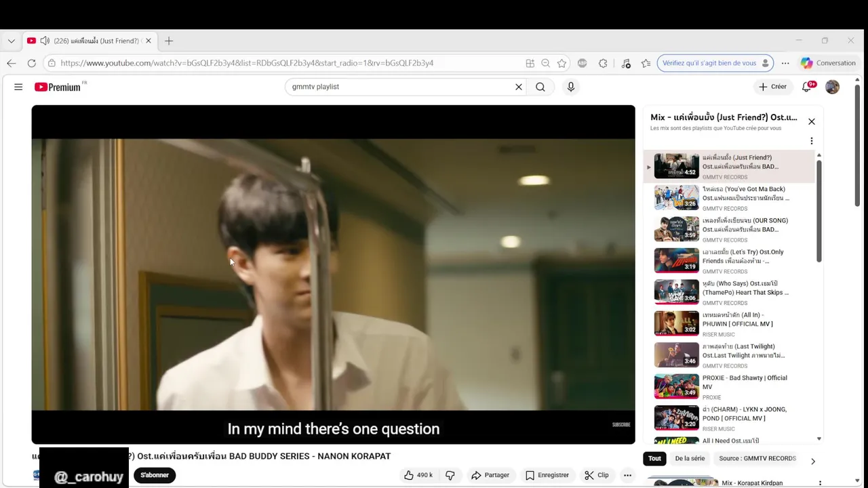Select the 'De la série' chip
This screenshot has width=868, height=488.
(690, 459)
